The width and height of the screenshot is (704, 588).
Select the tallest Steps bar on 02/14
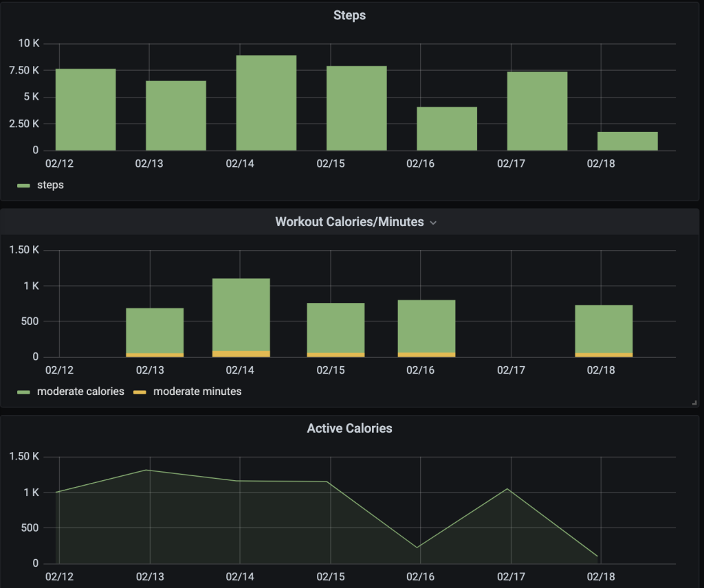pyautogui.click(x=266, y=103)
